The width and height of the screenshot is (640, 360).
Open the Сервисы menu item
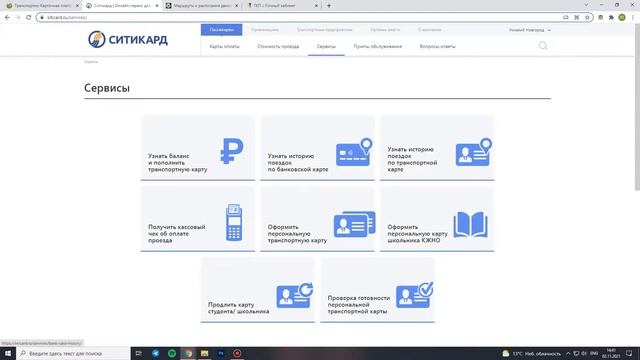coord(326,46)
